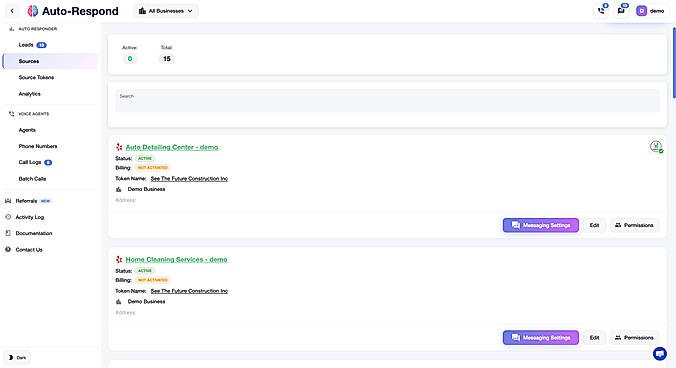
Task: Click ACTIVE status badge on Auto Detailing Center
Action: pos(145,159)
